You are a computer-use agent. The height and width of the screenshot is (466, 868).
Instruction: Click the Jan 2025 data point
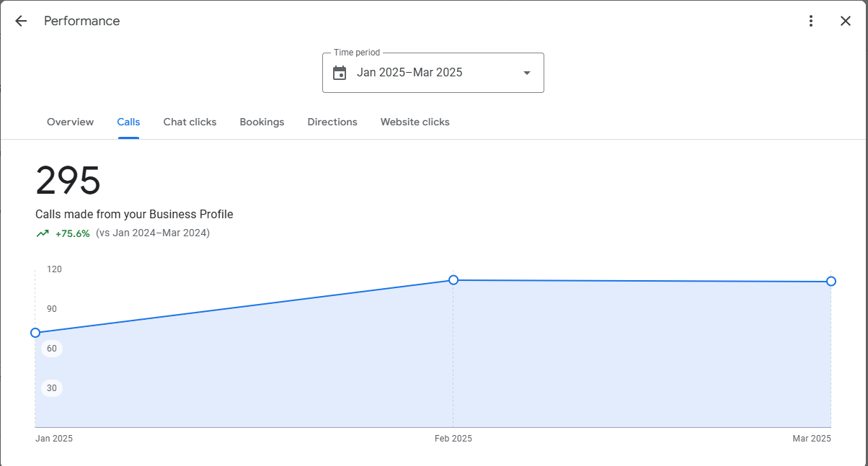(x=35, y=333)
